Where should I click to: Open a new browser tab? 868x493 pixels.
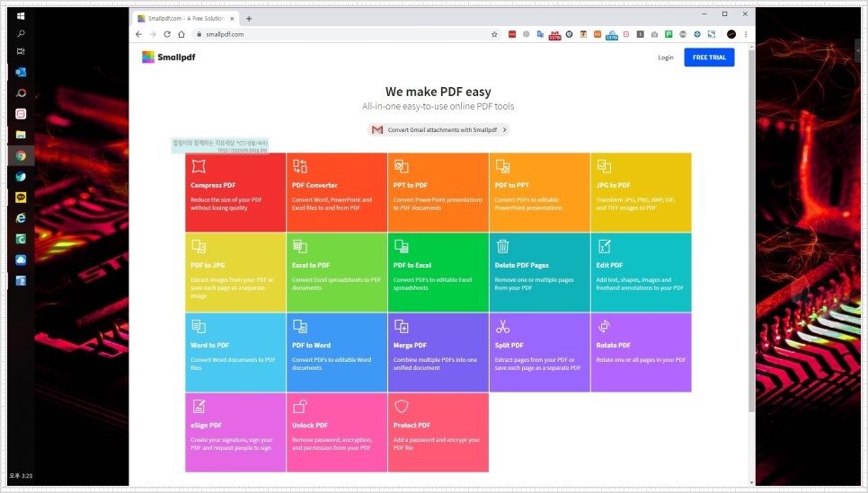tap(249, 18)
